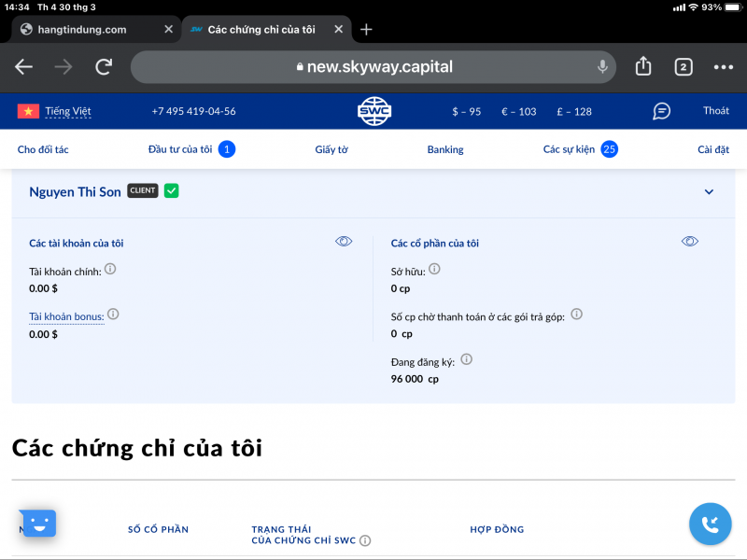Image resolution: width=747 pixels, height=560 pixels.
Task: Click the Thoát logout link
Action: click(716, 111)
